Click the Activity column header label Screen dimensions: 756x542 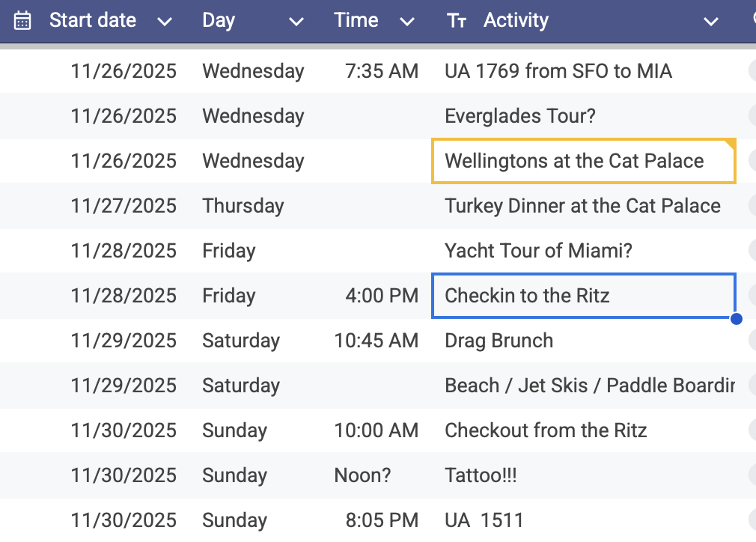(516, 20)
